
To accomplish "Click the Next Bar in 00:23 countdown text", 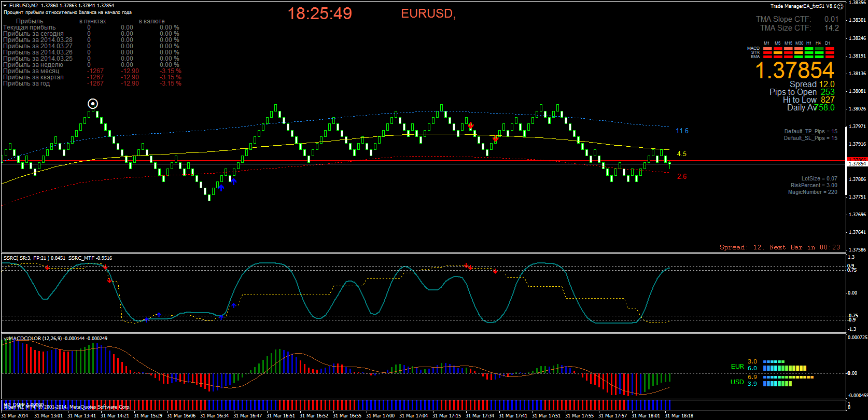I will pos(805,247).
